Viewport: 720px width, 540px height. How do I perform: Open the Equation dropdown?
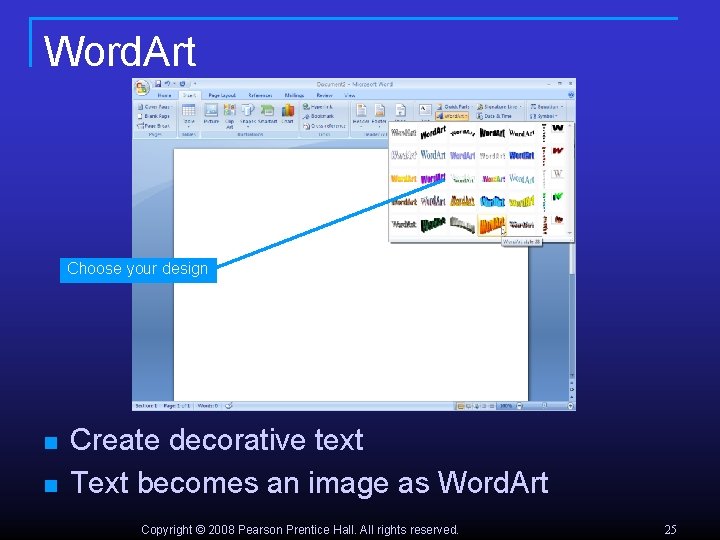click(546, 107)
